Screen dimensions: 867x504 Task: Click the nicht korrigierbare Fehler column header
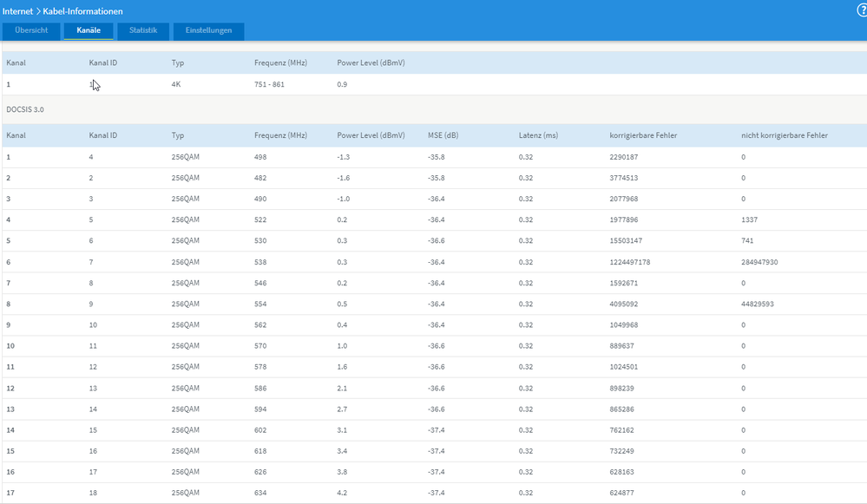[x=784, y=135]
